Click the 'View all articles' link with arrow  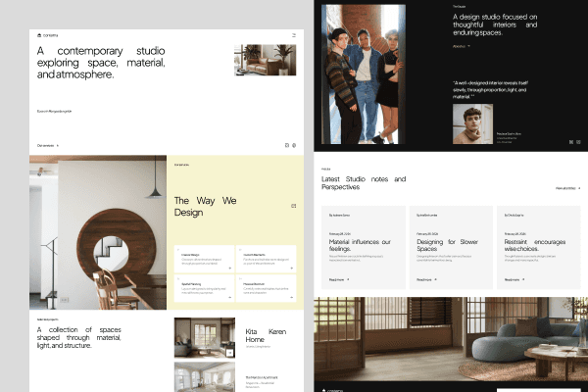click(567, 188)
